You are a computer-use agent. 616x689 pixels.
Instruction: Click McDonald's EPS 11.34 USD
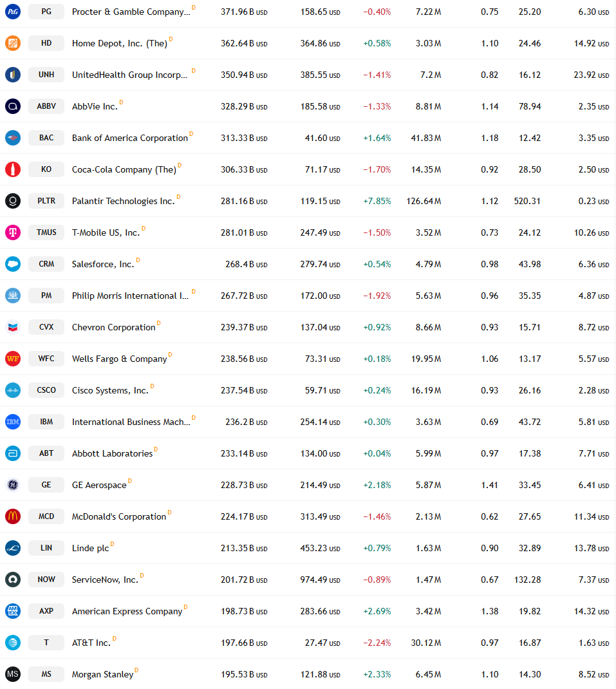point(592,516)
